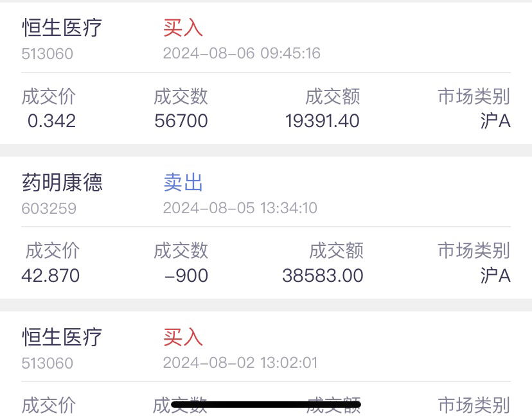Image resolution: width=532 pixels, height=418 pixels.
Task: Tap the red 买入 label dated 2024-08-02
Action: 183,337
